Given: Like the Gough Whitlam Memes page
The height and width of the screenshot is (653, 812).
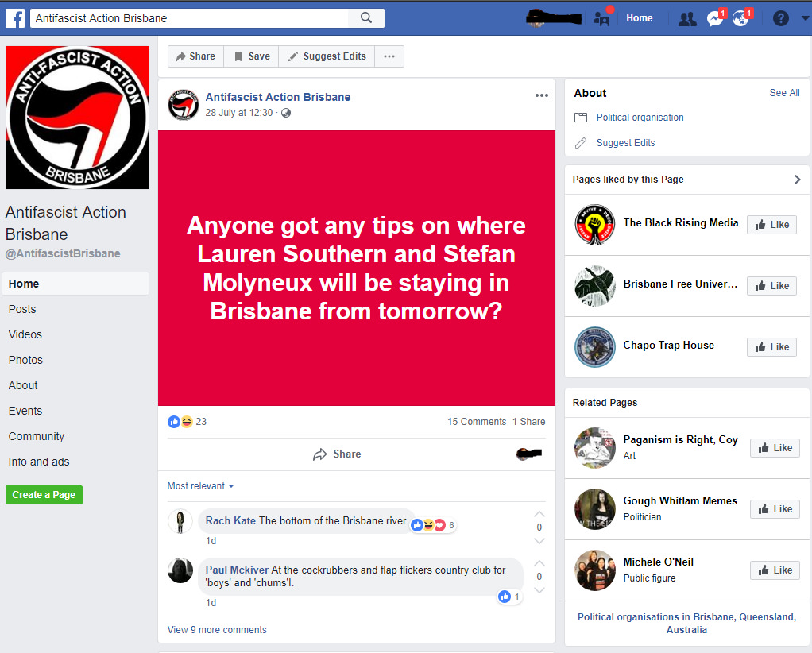Looking at the screenshot, I should [775, 509].
